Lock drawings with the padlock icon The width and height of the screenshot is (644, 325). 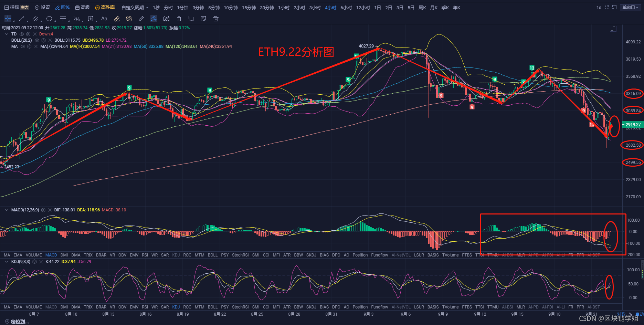point(179,19)
